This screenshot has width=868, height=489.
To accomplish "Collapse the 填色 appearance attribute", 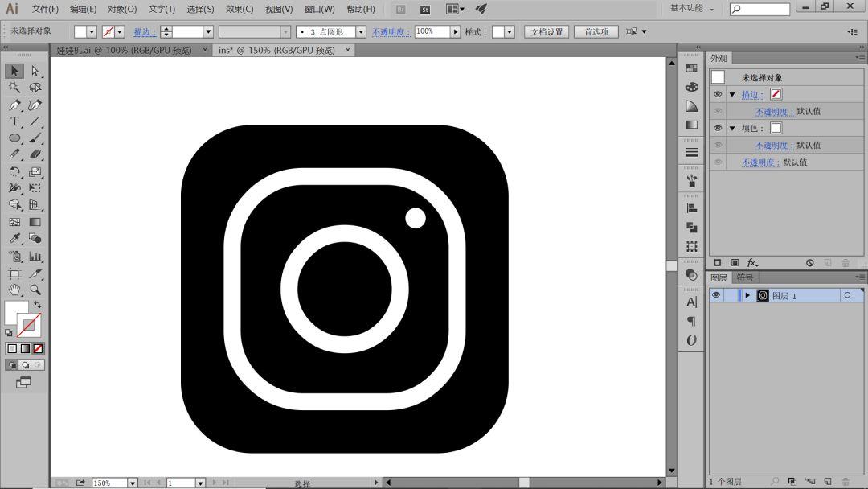I will [732, 129].
